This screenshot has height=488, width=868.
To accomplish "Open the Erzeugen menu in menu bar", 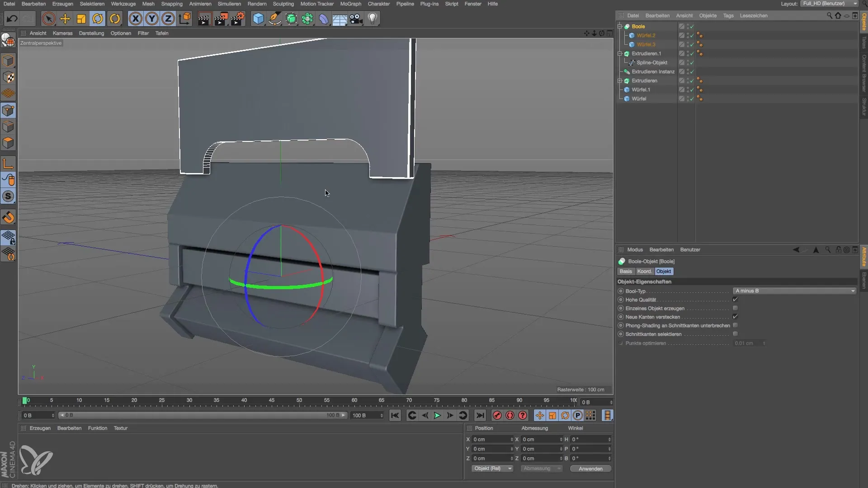I will (x=62, y=4).
